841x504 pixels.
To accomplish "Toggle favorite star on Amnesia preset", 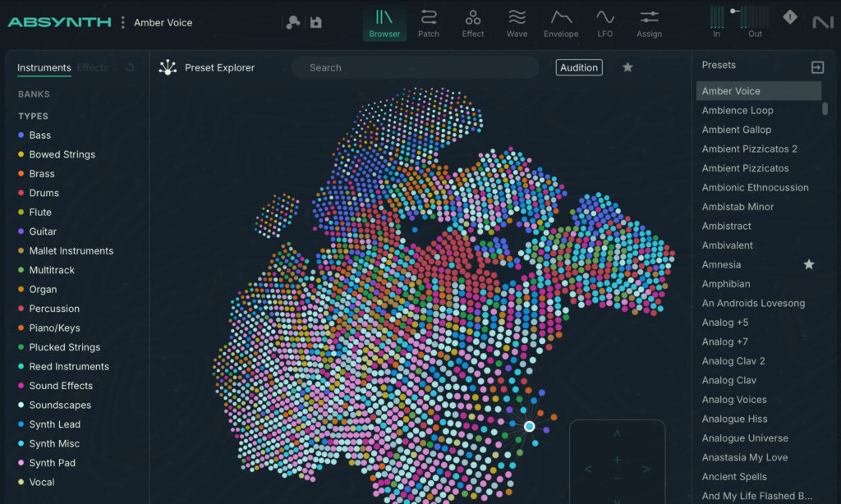I will point(808,264).
